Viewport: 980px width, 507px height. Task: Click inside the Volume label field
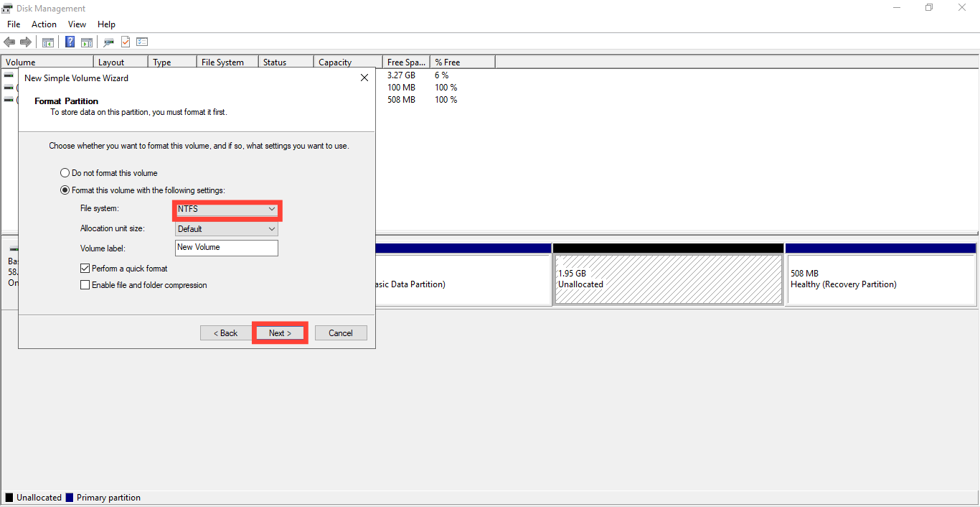(226, 247)
